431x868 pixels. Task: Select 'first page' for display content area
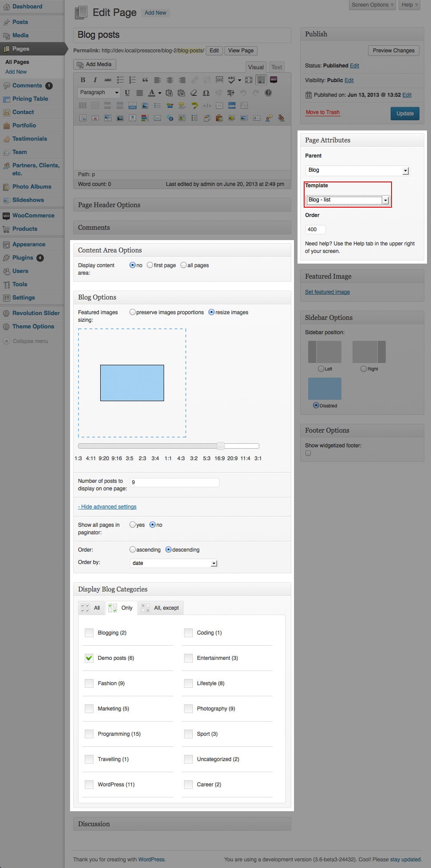[150, 265]
